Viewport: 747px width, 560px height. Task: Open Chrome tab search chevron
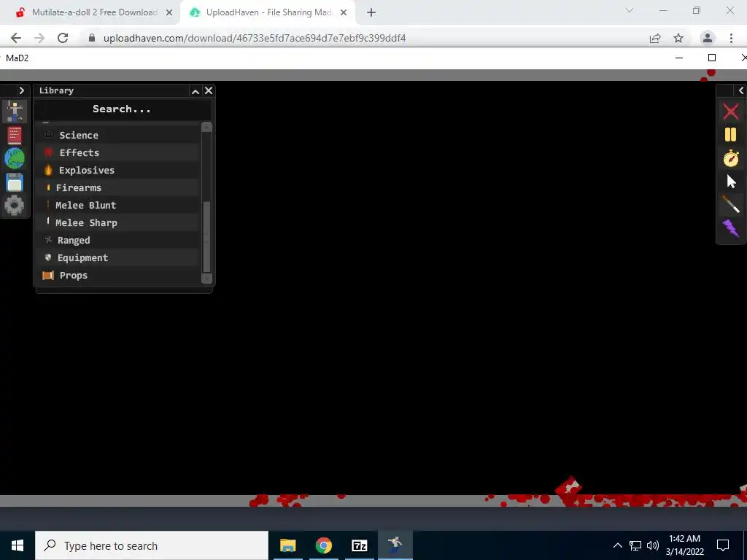[x=630, y=10]
